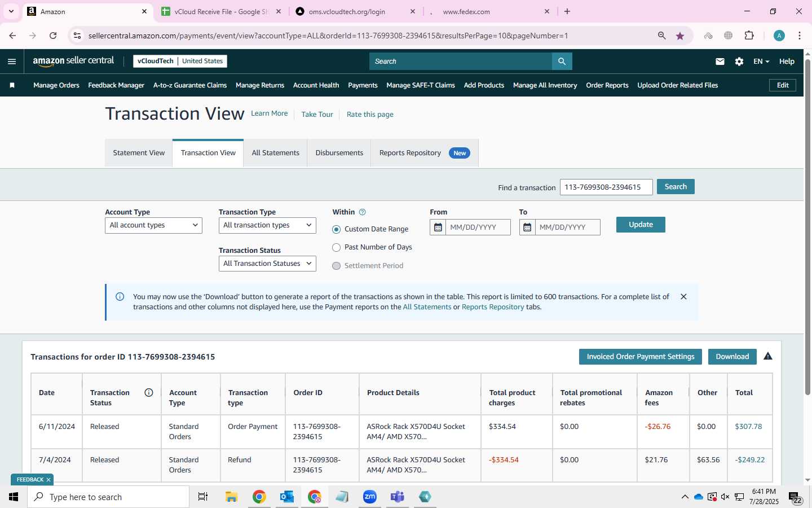Click the search magnifier button in header
The width and height of the screenshot is (812, 508).
pyautogui.click(x=562, y=62)
